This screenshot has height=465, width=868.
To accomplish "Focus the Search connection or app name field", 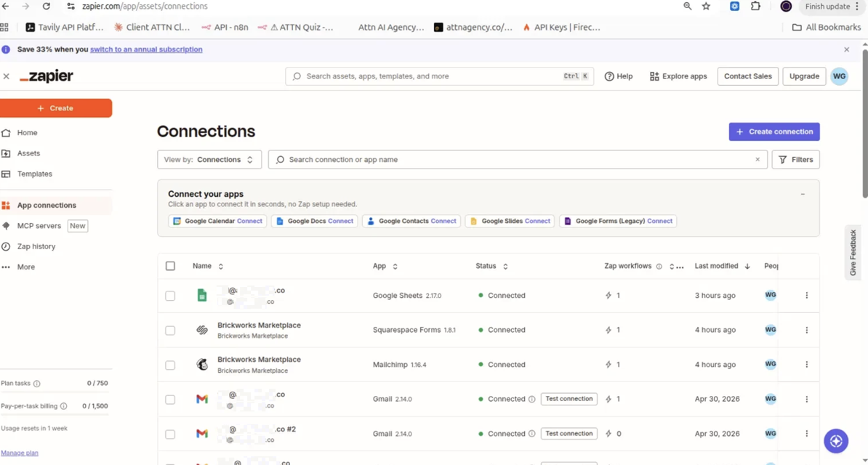I will point(518,159).
